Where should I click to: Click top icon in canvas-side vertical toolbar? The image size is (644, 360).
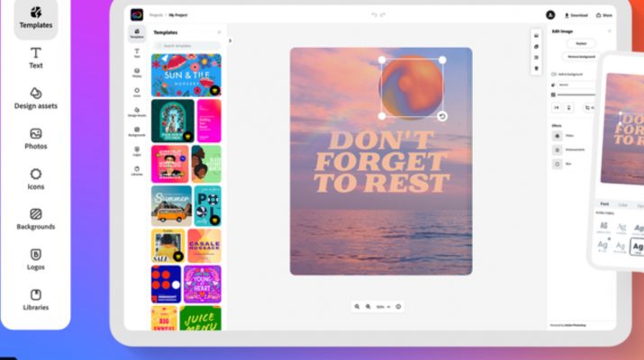pyautogui.click(x=536, y=36)
